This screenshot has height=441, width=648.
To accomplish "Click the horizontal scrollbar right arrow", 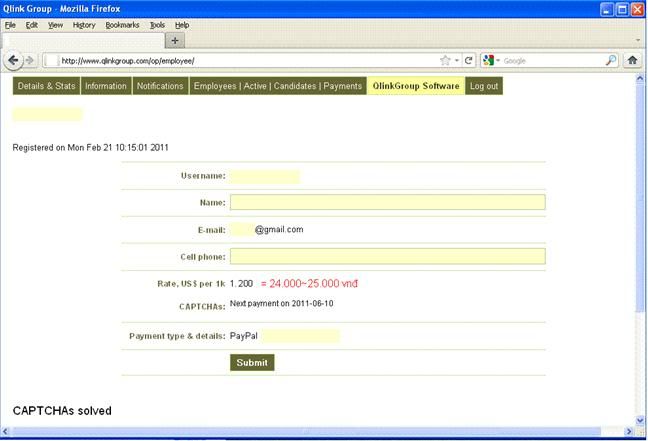I will (629, 431).
